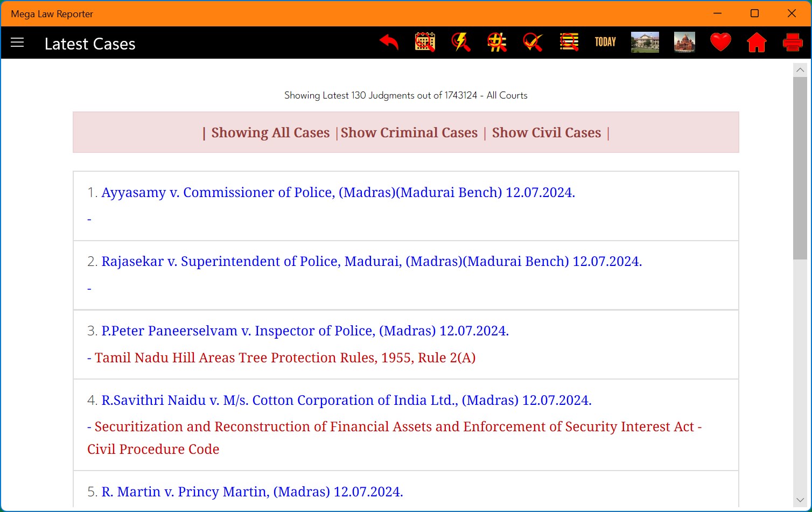
Task: Click the list lines search icon
Action: [569, 42]
